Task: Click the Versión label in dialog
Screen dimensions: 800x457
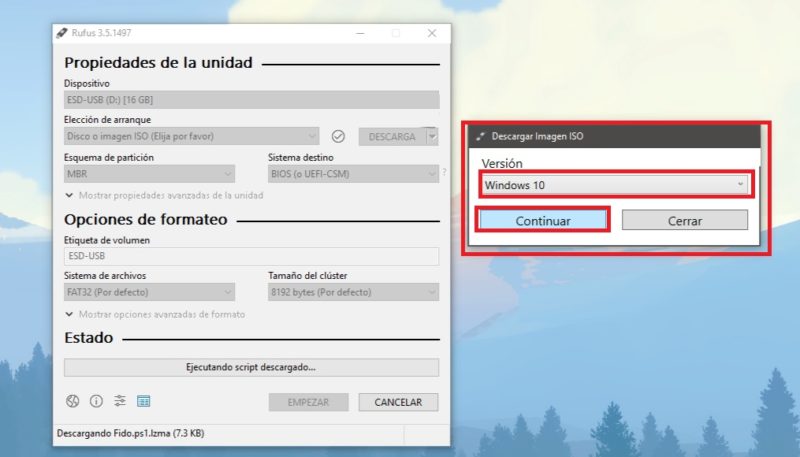Action: pyautogui.click(x=502, y=163)
